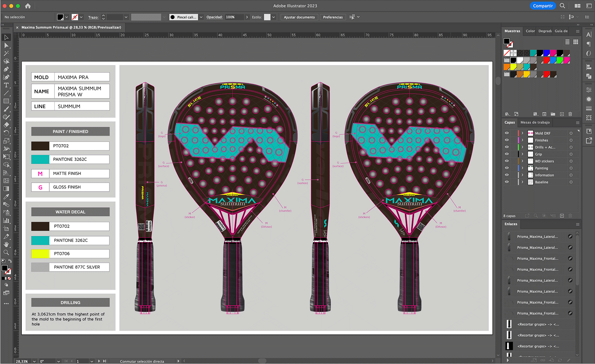Expand the Baseline layer contents

point(522,182)
